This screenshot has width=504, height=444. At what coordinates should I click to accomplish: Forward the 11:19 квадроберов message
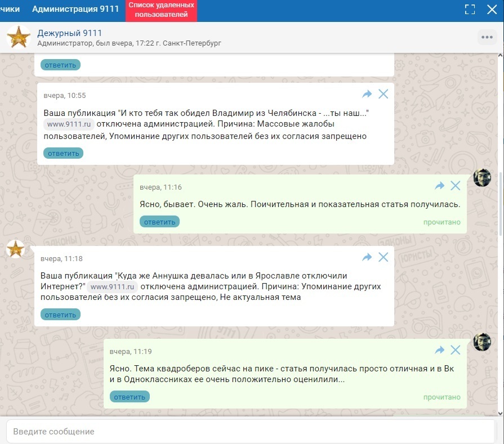click(x=440, y=350)
